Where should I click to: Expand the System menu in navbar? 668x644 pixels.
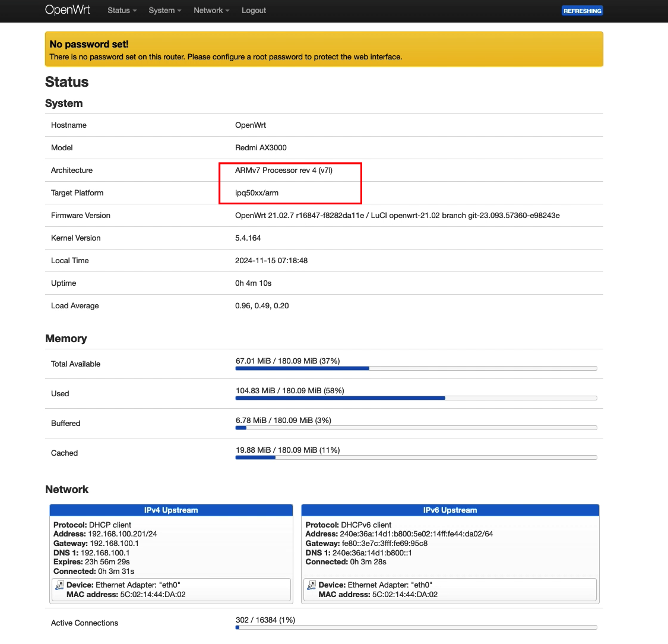164,11
